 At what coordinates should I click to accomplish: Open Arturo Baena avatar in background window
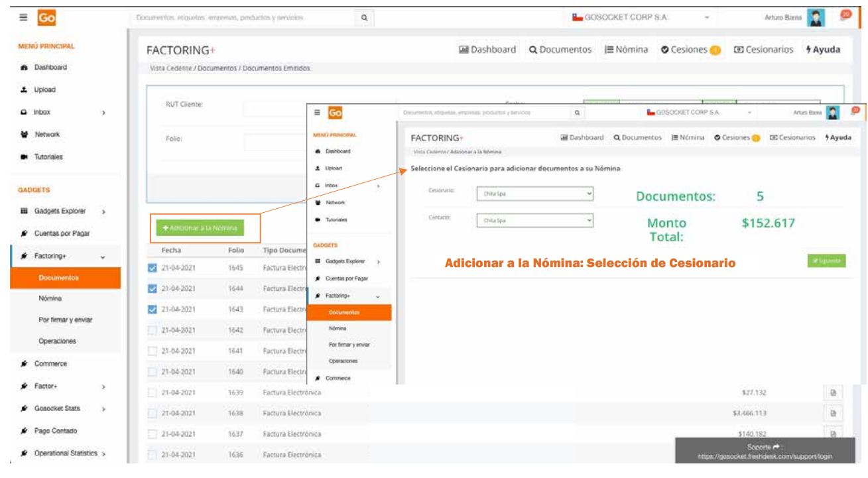[x=816, y=18]
